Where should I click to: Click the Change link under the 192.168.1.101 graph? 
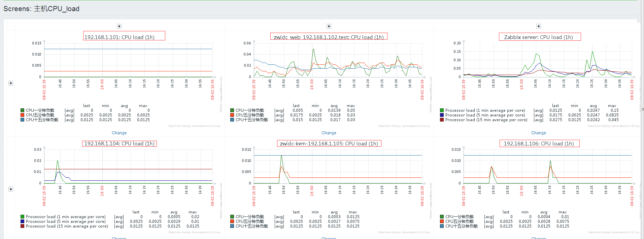[x=119, y=133]
